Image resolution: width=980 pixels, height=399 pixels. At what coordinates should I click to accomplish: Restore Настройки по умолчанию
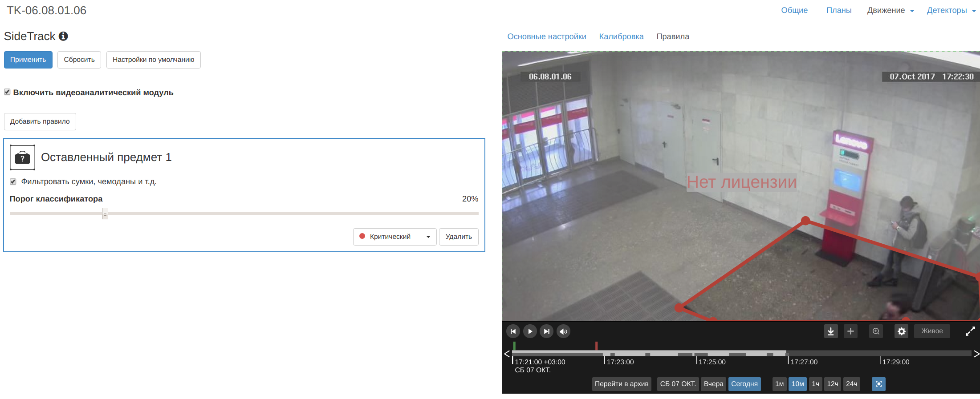click(x=153, y=60)
